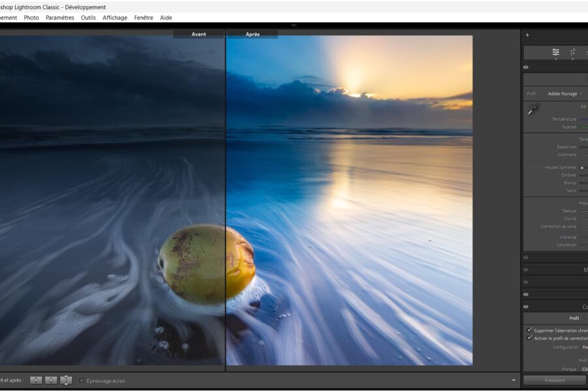Copy Before settings to After
The width and height of the screenshot is (588, 392).
tap(36, 380)
